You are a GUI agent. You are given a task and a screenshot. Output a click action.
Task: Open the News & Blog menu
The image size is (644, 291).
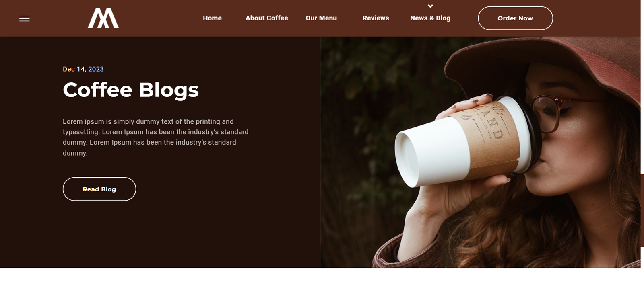coord(430,18)
